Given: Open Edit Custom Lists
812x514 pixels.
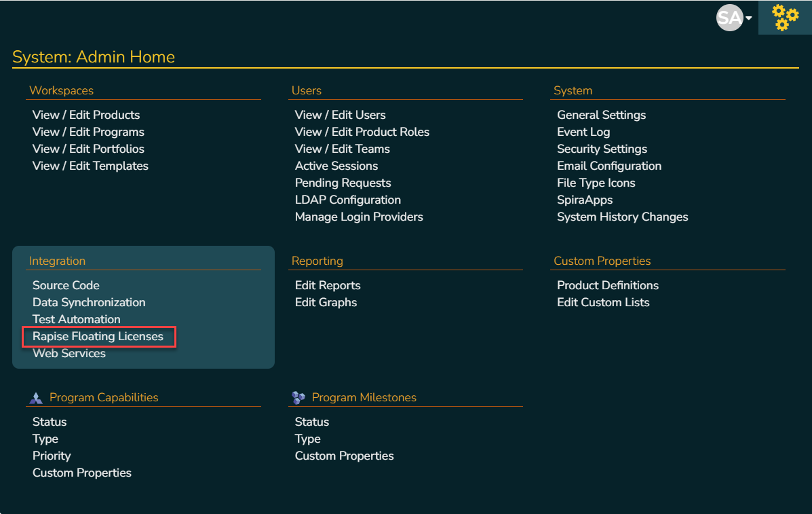Looking at the screenshot, I should click(603, 302).
